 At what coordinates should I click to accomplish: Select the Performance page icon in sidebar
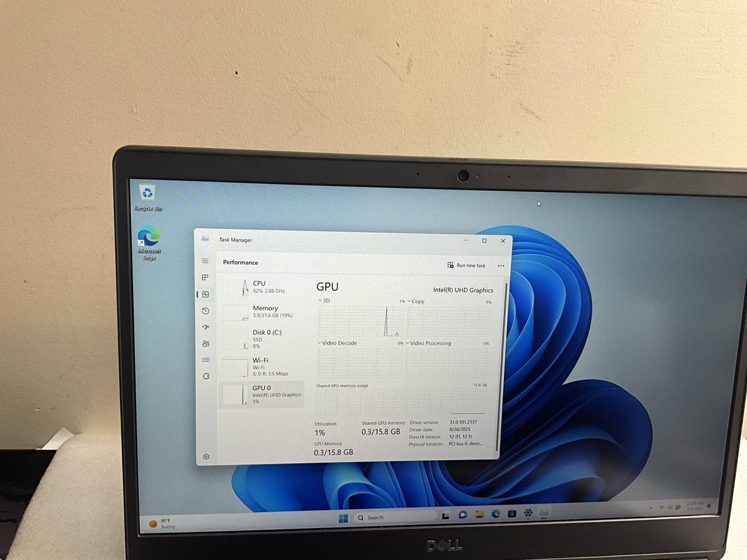(205, 294)
